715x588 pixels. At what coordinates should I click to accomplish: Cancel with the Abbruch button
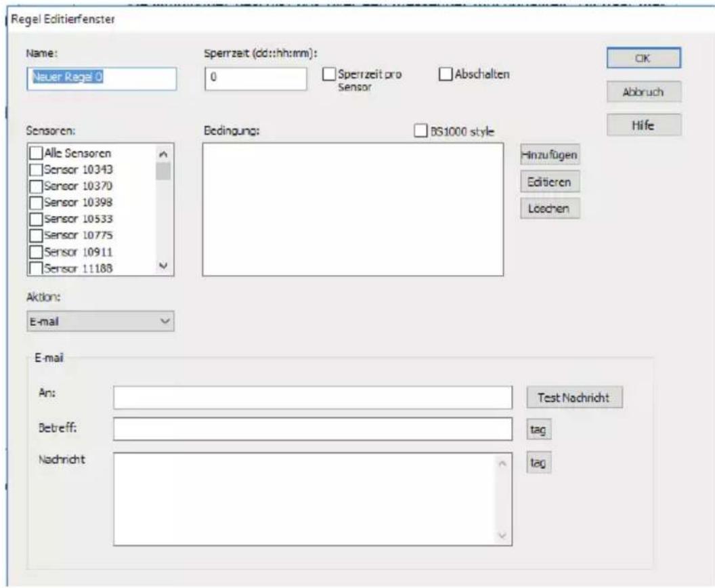coord(643,91)
